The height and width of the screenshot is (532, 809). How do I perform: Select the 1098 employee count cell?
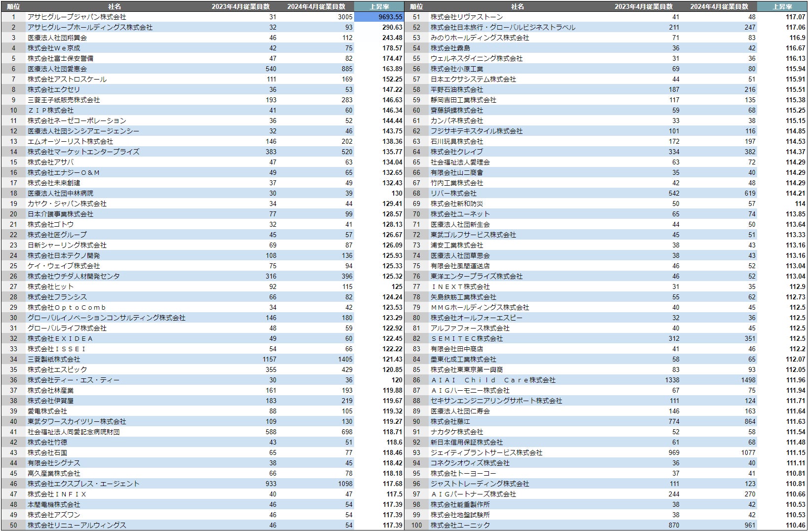pyautogui.click(x=345, y=484)
